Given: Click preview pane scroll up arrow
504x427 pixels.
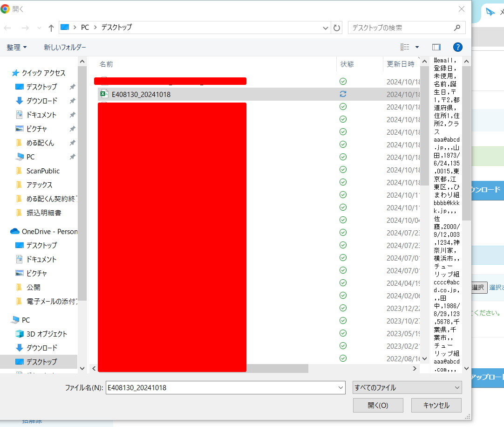Looking at the screenshot, I should (466, 61).
